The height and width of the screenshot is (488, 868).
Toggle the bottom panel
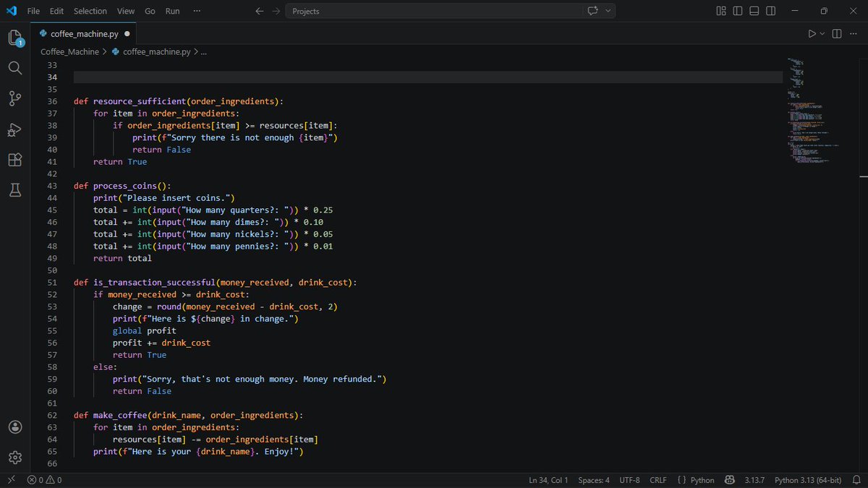click(754, 11)
